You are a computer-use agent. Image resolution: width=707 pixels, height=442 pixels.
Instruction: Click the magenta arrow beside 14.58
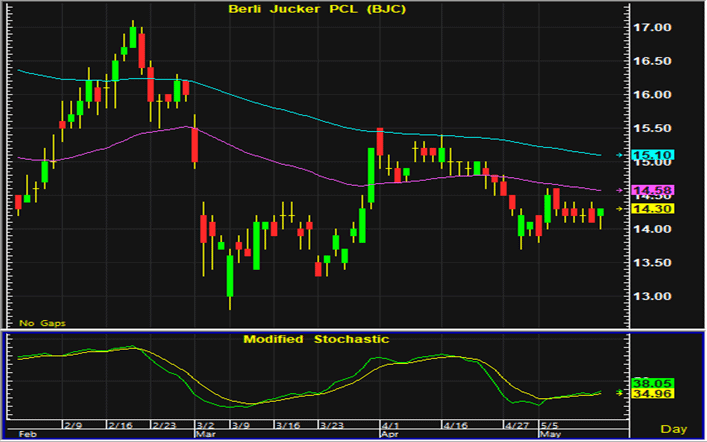click(620, 190)
